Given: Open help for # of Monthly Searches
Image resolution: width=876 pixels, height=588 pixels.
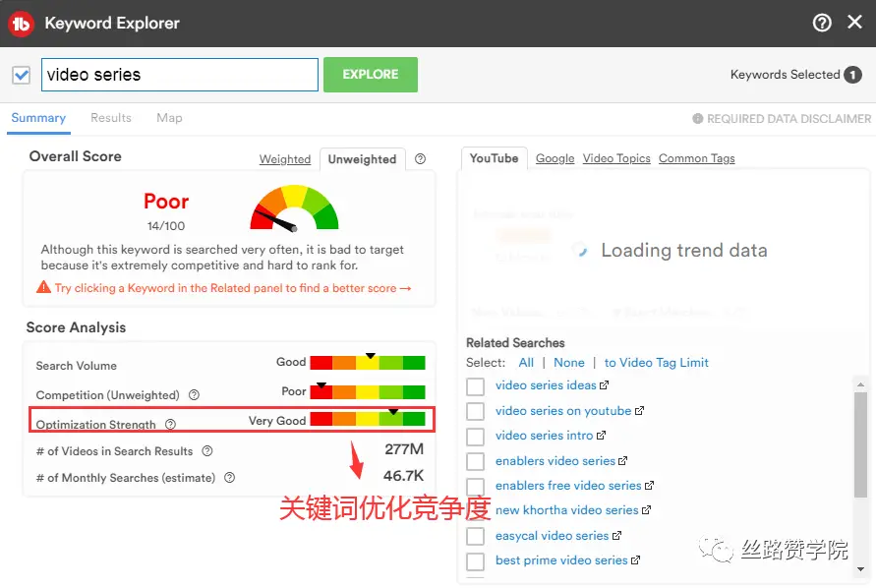Looking at the screenshot, I should (230, 478).
